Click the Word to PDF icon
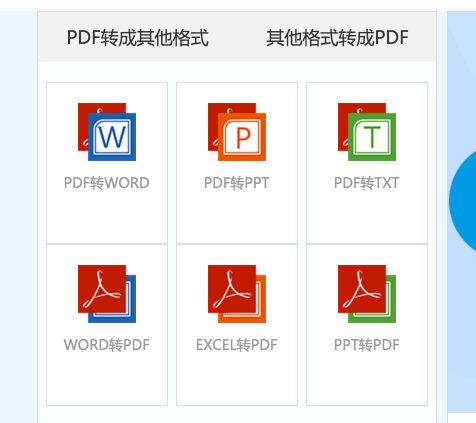Viewport: 476px width, 423px height. click(107, 294)
